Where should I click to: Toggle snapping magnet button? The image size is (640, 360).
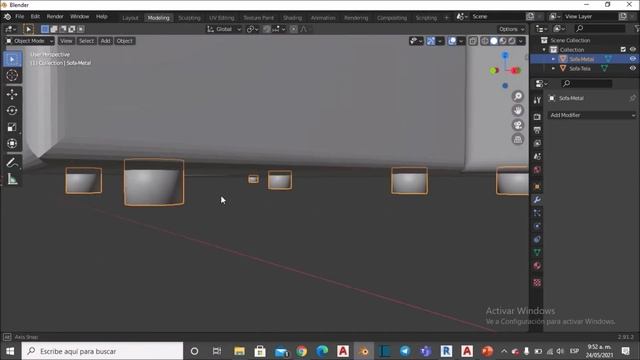pos(267,29)
